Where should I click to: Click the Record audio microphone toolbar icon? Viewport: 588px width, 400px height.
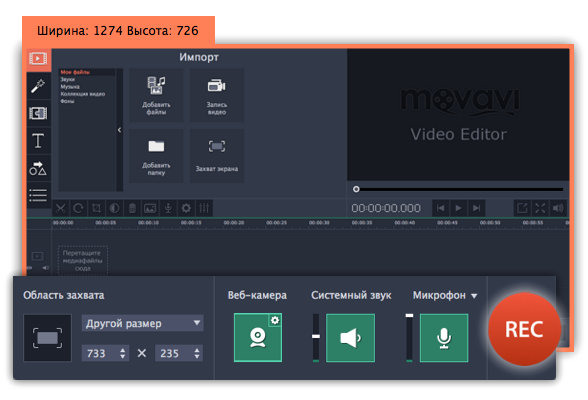(x=168, y=208)
